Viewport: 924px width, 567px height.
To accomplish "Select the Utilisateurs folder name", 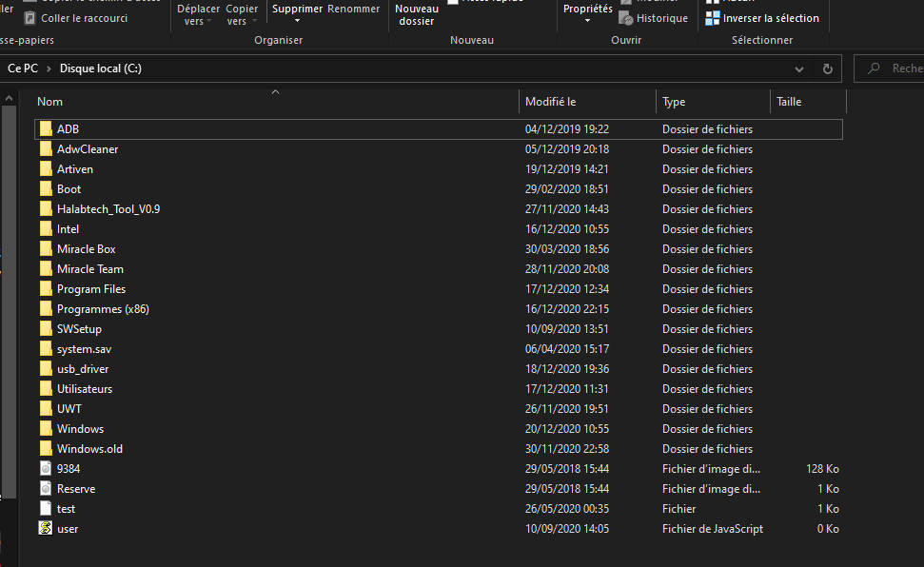I will [85, 390].
